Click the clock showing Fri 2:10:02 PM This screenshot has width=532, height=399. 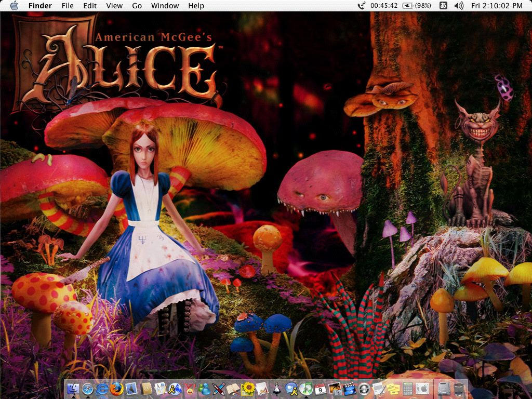pos(497,6)
